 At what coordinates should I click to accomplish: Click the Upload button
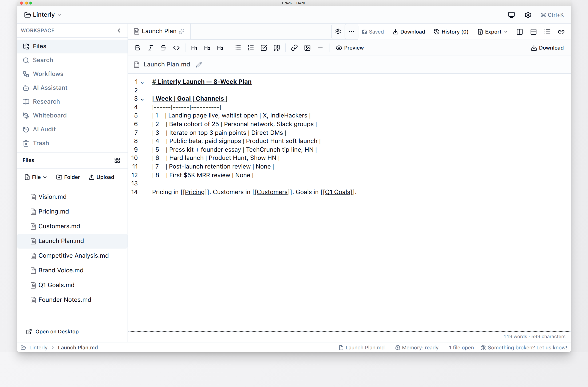tap(101, 177)
